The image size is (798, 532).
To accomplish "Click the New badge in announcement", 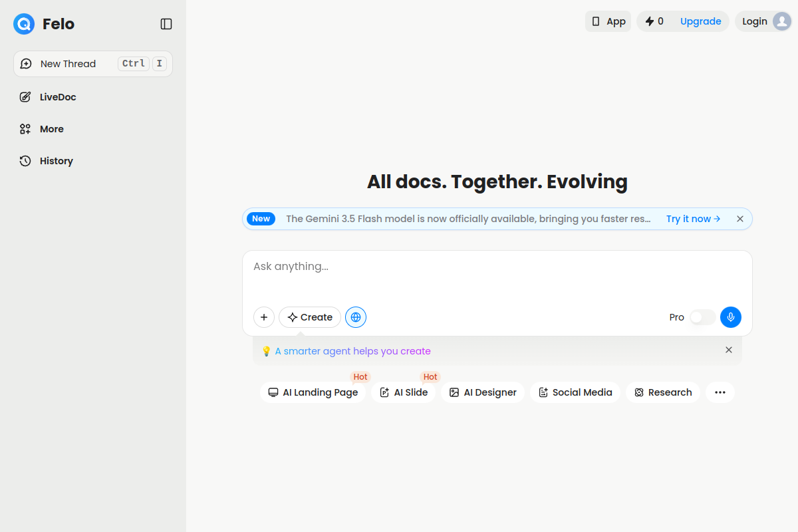I will pyautogui.click(x=261, y=219).
